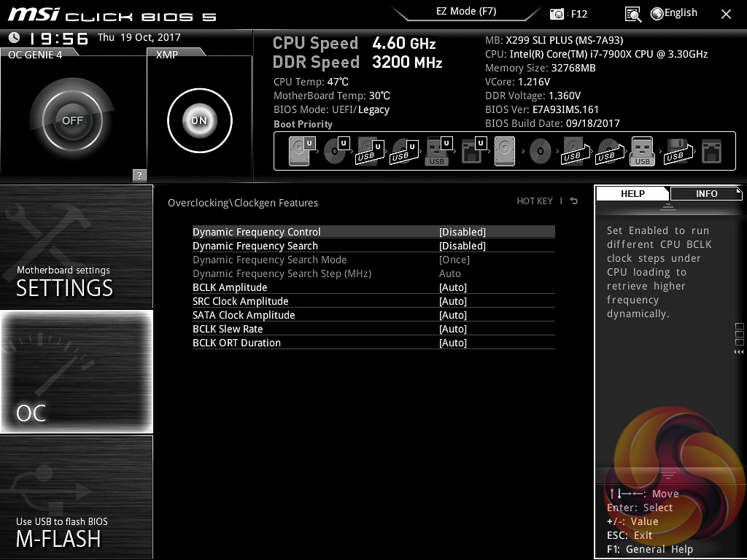The width and height of the screenshot is (747, 560).
Task: Switch to the HELP tab
Action: tap(632, 193)
